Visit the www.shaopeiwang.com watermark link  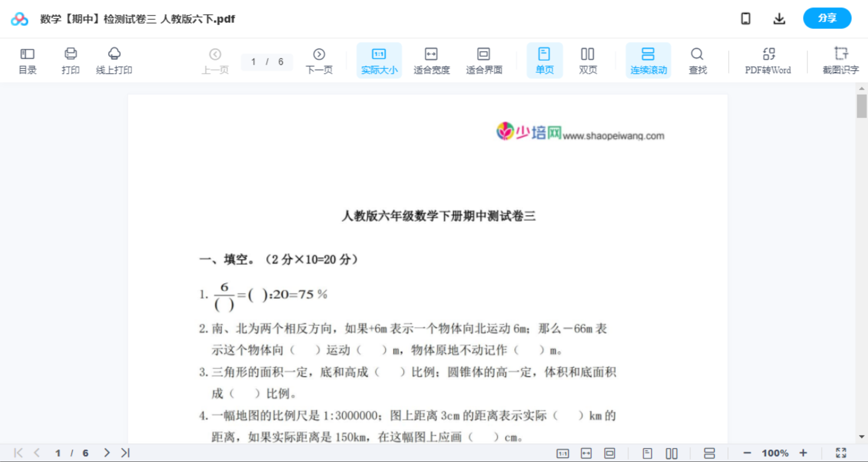pos(614,136)
